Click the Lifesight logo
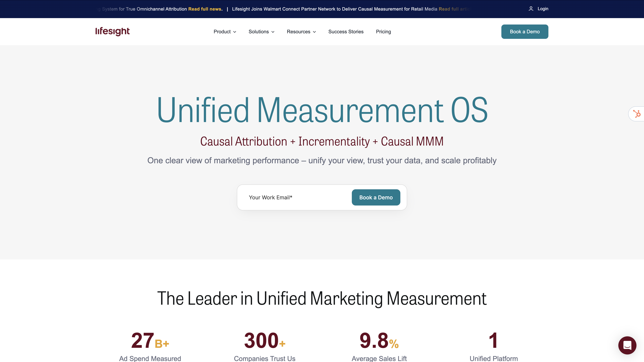The image size is (644, 362). click(x=112, y=31)
